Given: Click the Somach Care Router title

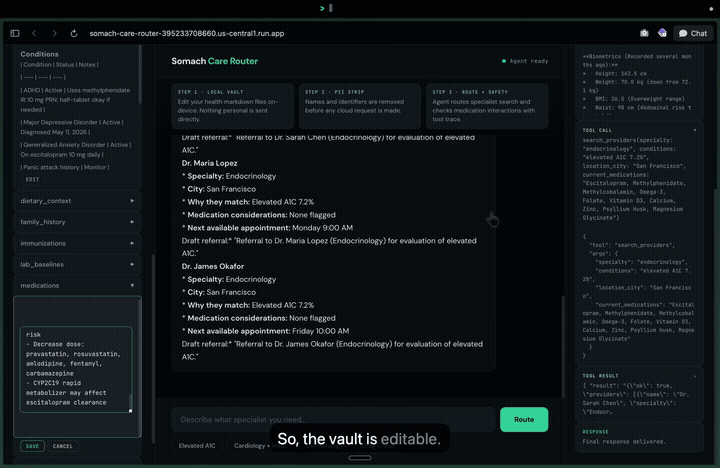Looking at the screenshot, I should click(214, 61).
